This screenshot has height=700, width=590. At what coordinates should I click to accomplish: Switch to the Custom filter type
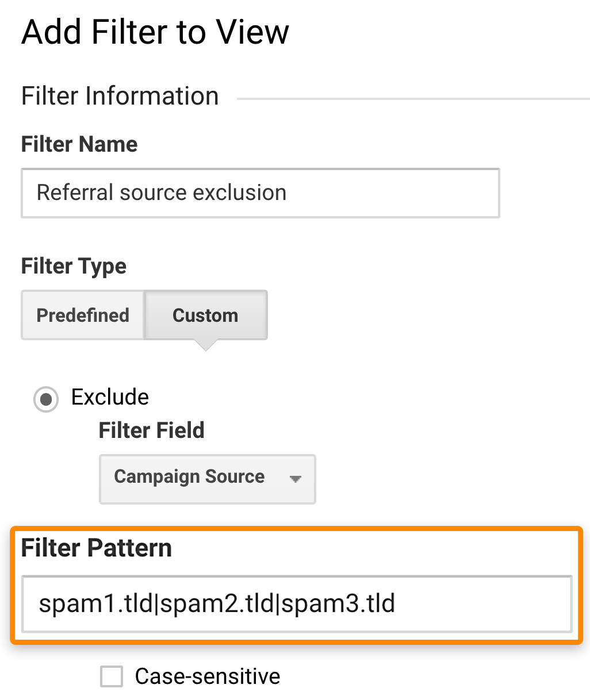click(205, 315)
